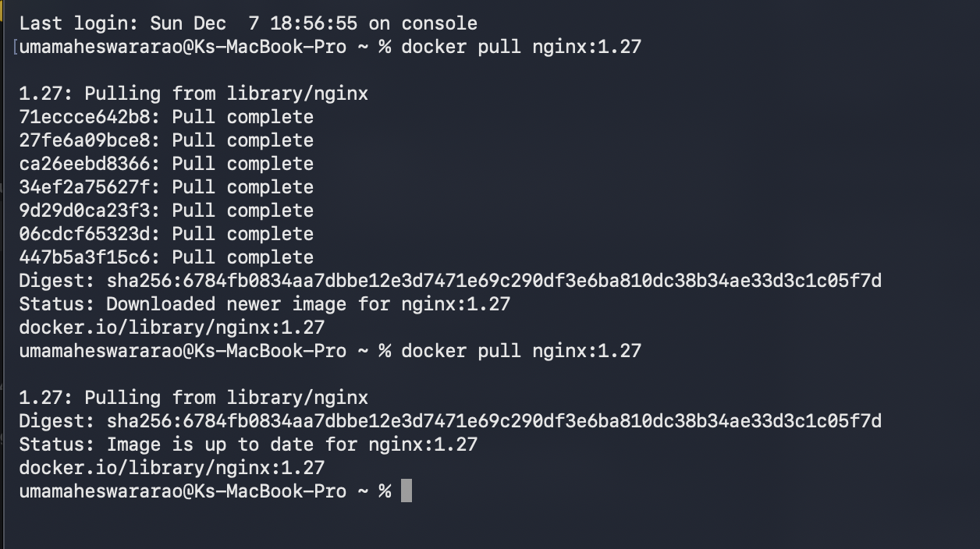This screenshot has width=980, height=549.
Task: Click the last docker.io/library/nginx:1.27 path
Action: point(172,468)
